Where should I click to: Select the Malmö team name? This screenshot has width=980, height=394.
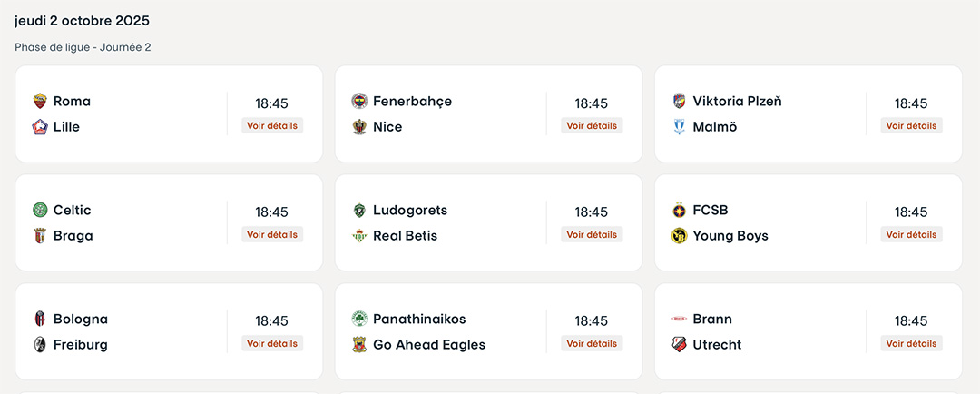[715, 127]
